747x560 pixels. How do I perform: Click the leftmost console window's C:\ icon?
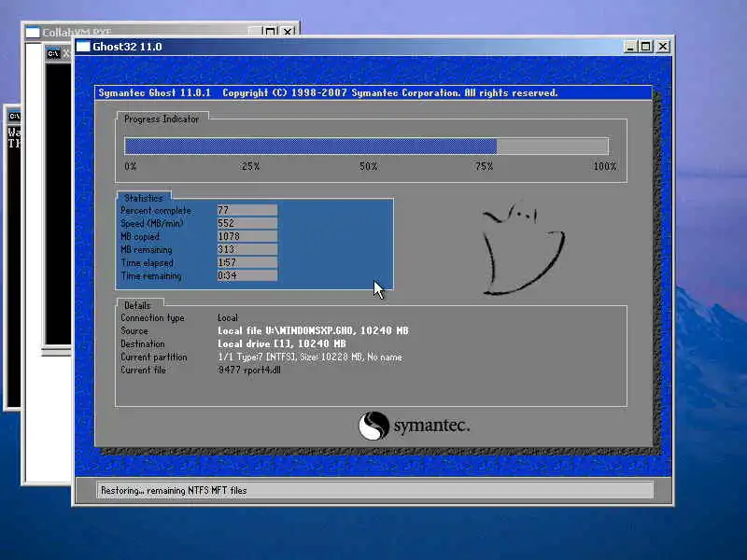pyautogui.click(x=14, y=116)
